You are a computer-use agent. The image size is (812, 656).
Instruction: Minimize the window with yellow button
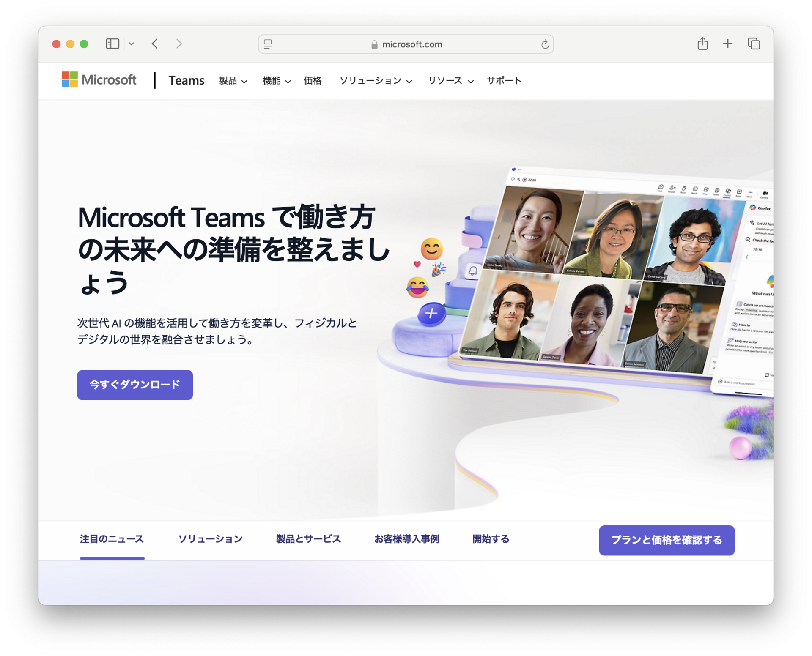point(70,44)
